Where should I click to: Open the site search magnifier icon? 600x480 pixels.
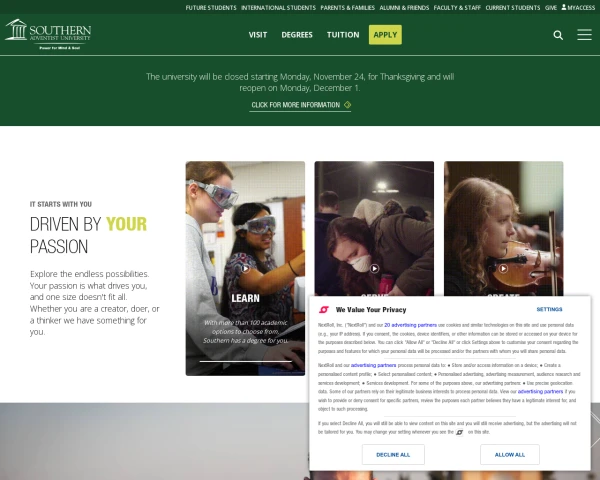[558, 35]
